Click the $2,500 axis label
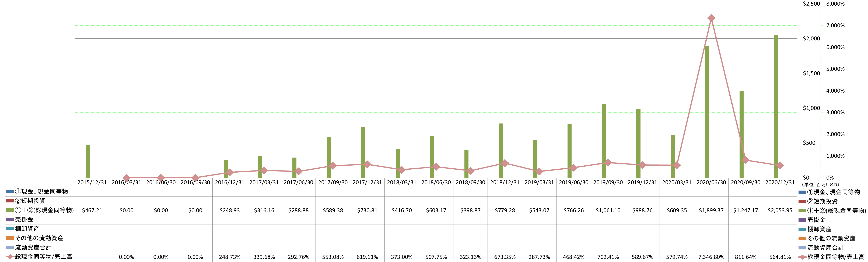The image size is (868, 262). (811, 4)
